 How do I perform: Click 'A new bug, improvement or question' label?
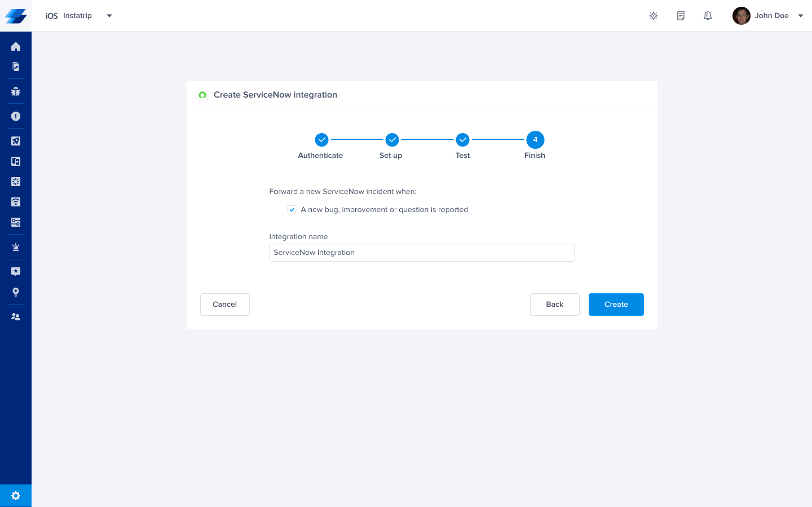tap(385, 210)
